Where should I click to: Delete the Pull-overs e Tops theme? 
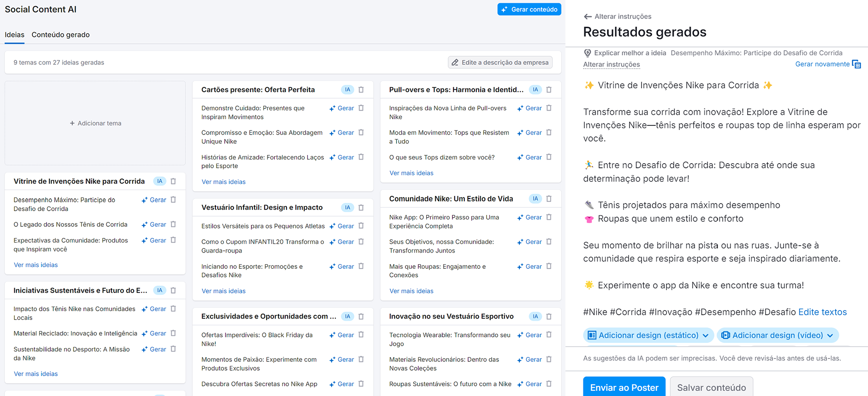(x=549, y=90)
